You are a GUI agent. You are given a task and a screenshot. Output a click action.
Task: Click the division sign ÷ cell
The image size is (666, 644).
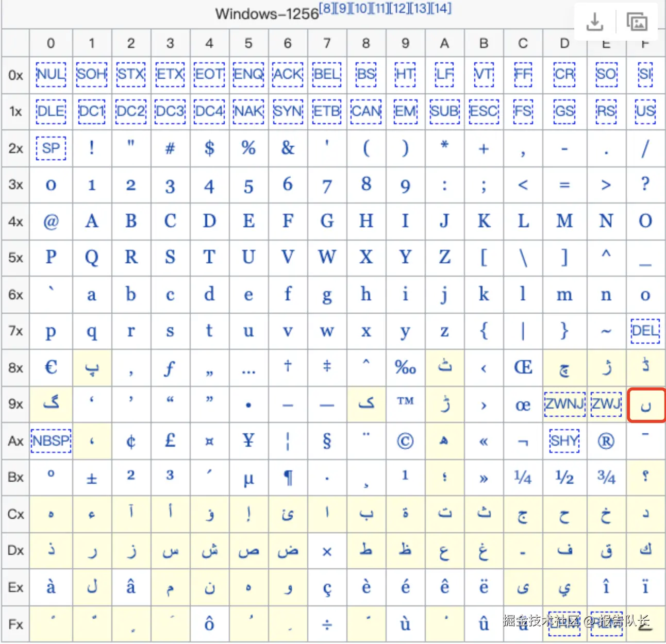coord(327,624)
